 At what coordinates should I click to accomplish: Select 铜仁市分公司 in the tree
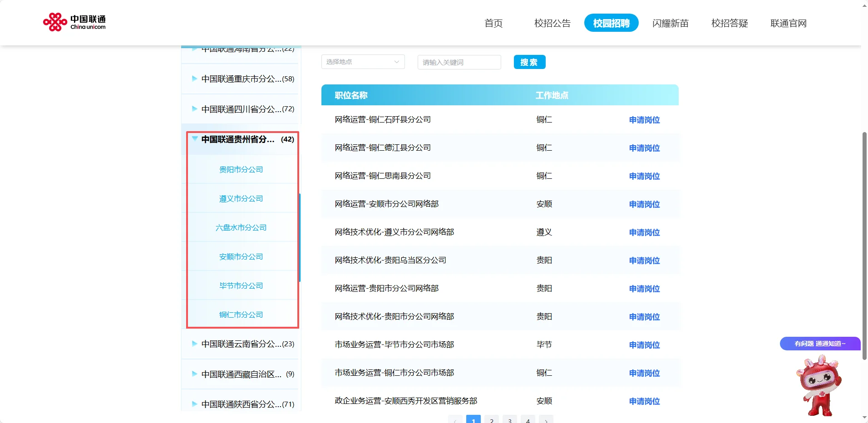[x=241, y=315]
